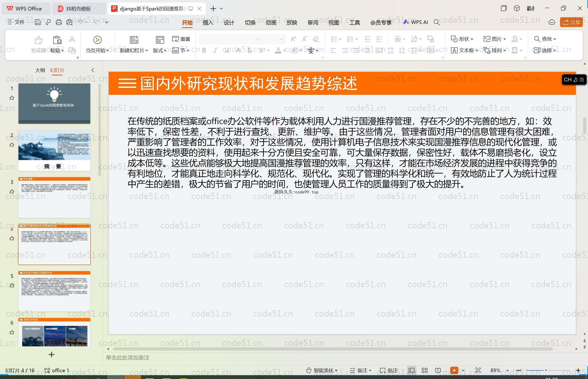This screenshot has height=379, width=588.
Task: Click the WPS AI button
Action: click(416, 22)
